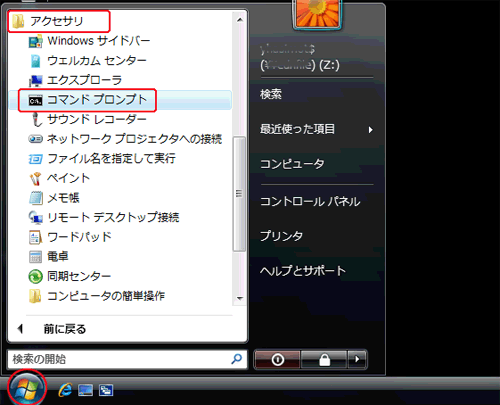Click the user account flower picture

(317, 13)
